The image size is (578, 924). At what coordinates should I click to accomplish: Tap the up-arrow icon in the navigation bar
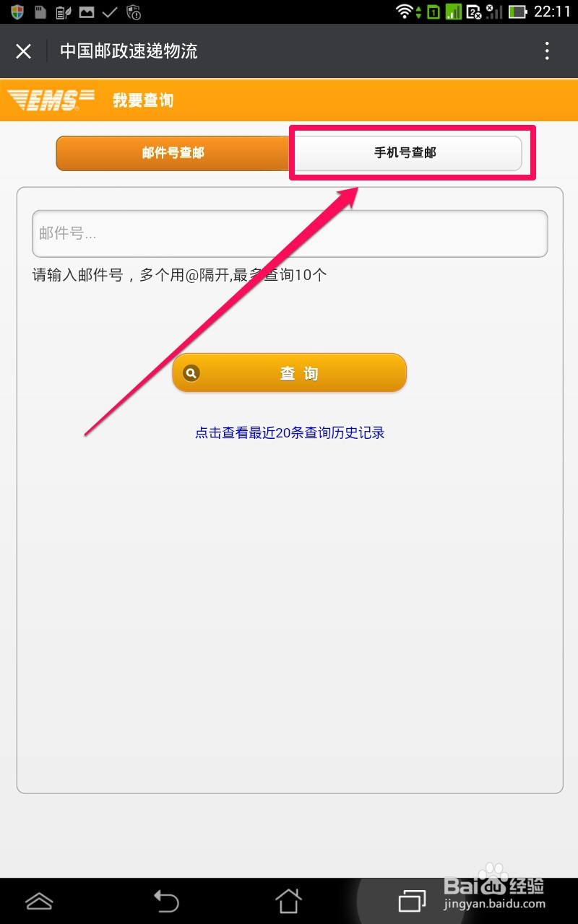point(39,901)
